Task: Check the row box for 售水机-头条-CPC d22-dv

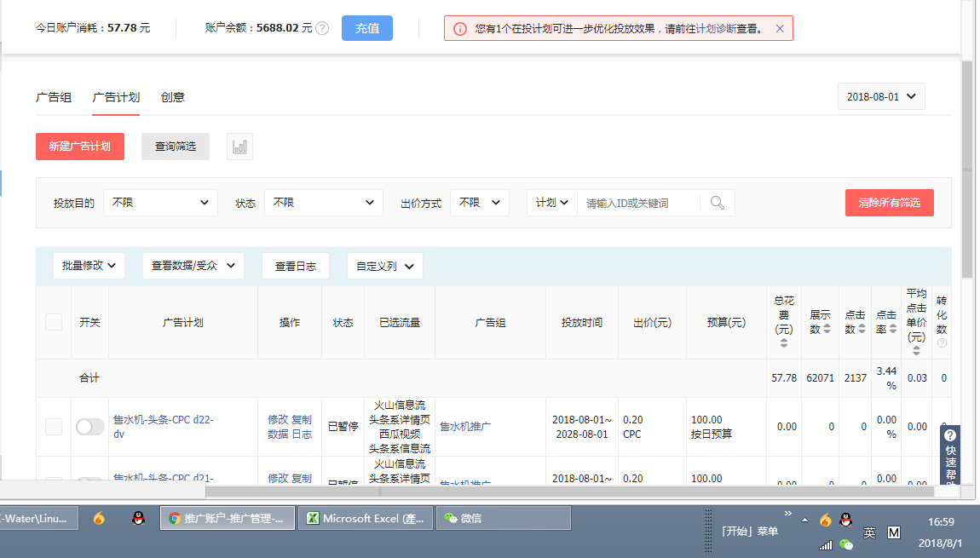Action: (54, 427)
